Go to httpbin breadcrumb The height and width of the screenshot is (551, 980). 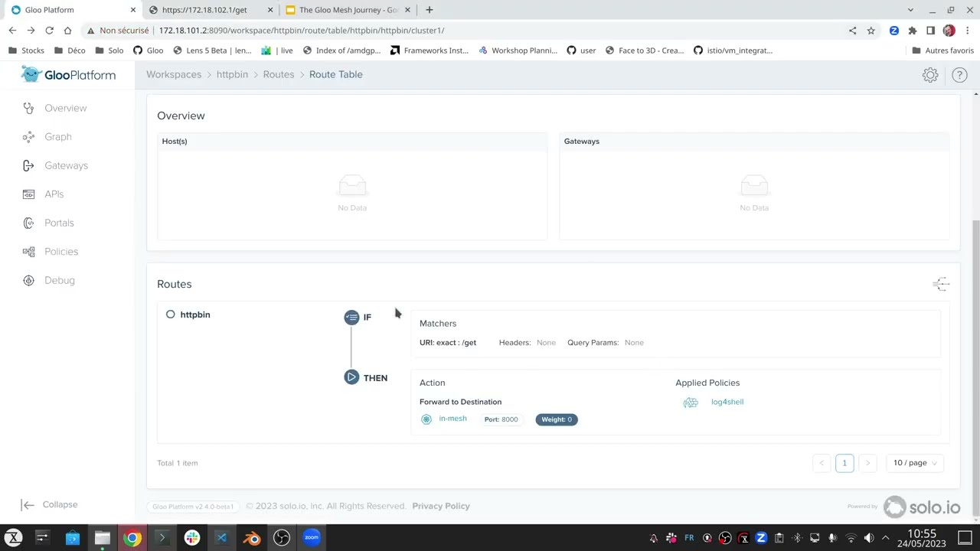tap(232, 74)
